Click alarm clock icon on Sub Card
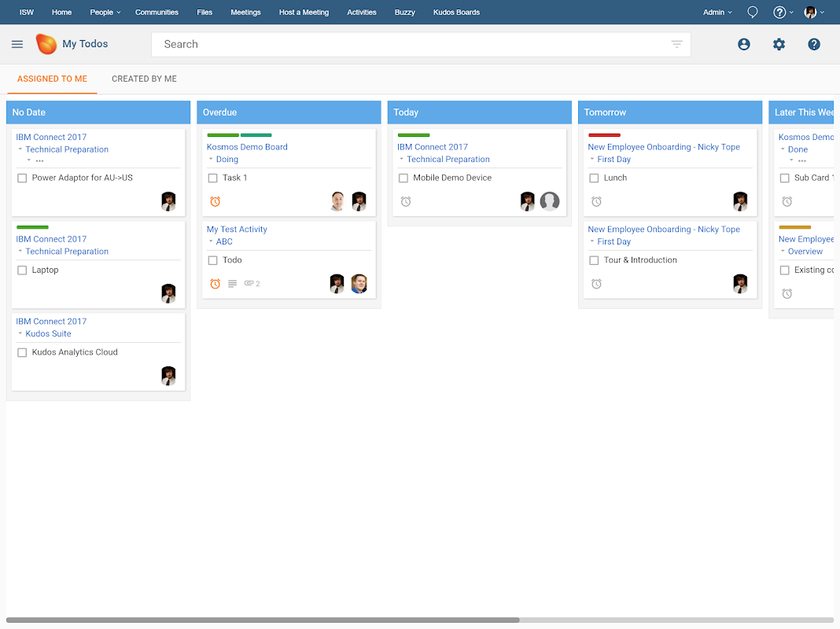 (787, 201)
